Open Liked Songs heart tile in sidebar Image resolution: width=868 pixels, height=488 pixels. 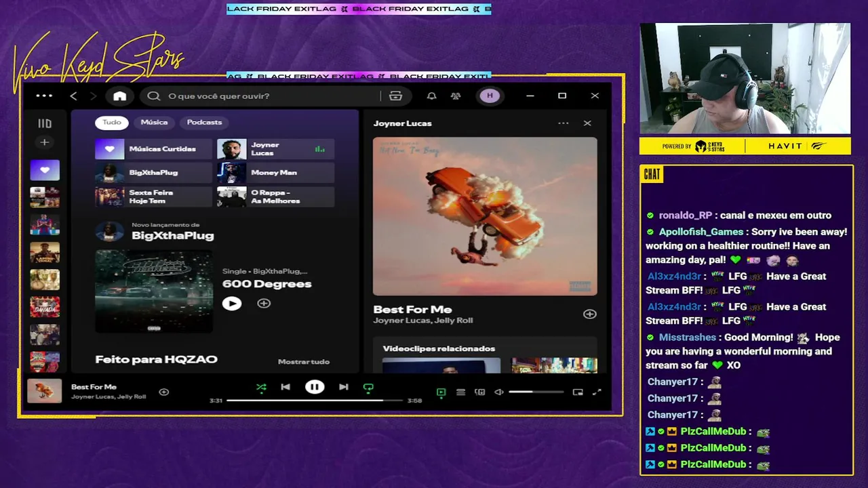[45, 170]
